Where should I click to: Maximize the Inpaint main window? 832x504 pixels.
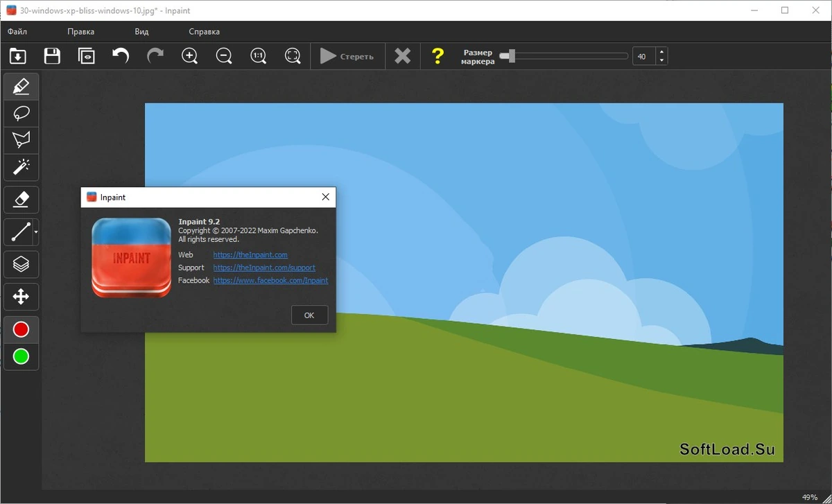(785, 10)
